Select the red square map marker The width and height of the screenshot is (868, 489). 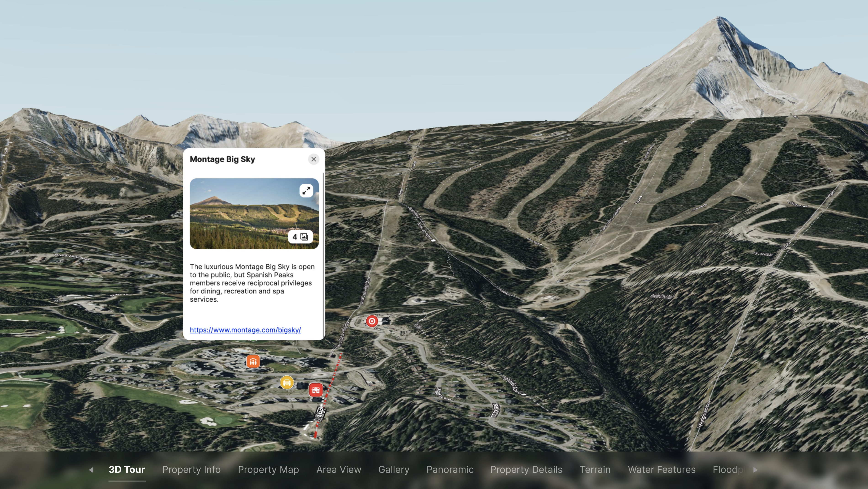(x=316, y=390)
